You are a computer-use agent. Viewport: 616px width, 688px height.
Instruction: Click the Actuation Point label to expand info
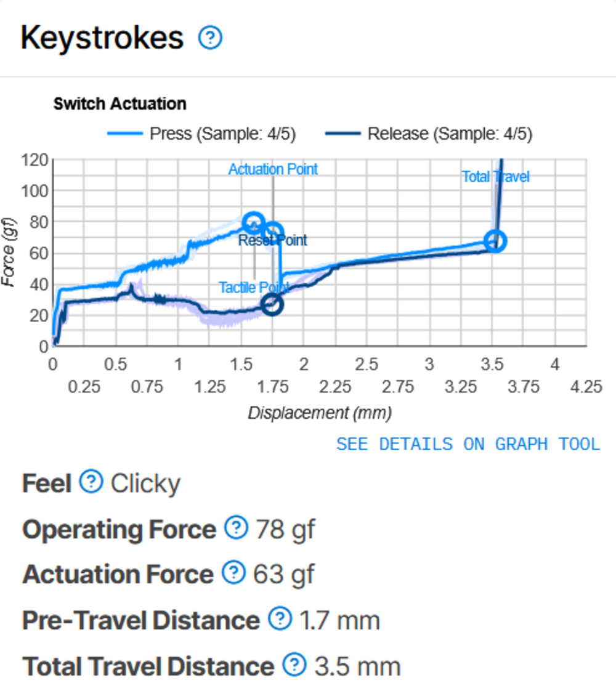pyautogui.click(x=273, y=169)
